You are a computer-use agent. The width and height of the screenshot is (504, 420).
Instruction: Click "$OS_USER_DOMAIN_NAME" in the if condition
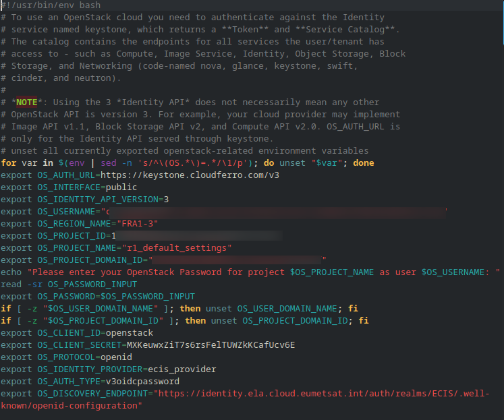101,309
